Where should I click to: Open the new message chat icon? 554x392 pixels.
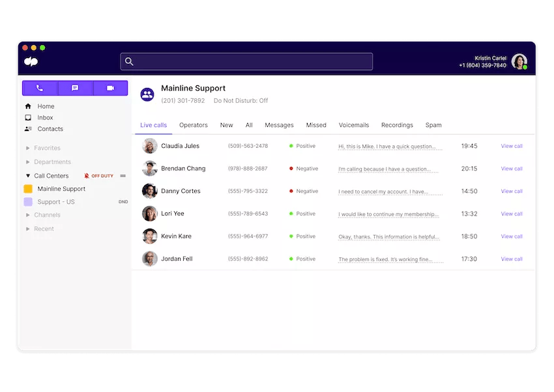pyautogui.click(x=75, y=88)
